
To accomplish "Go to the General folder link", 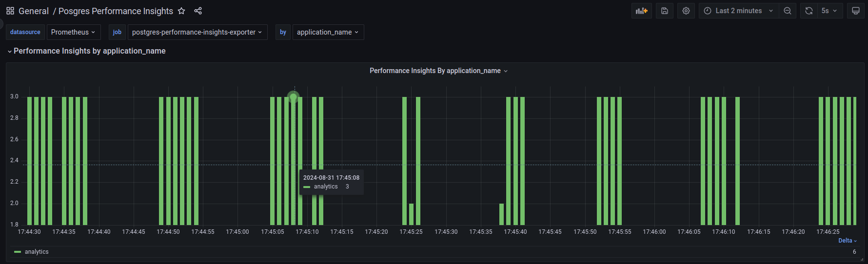I will click(x=33, y=11).
